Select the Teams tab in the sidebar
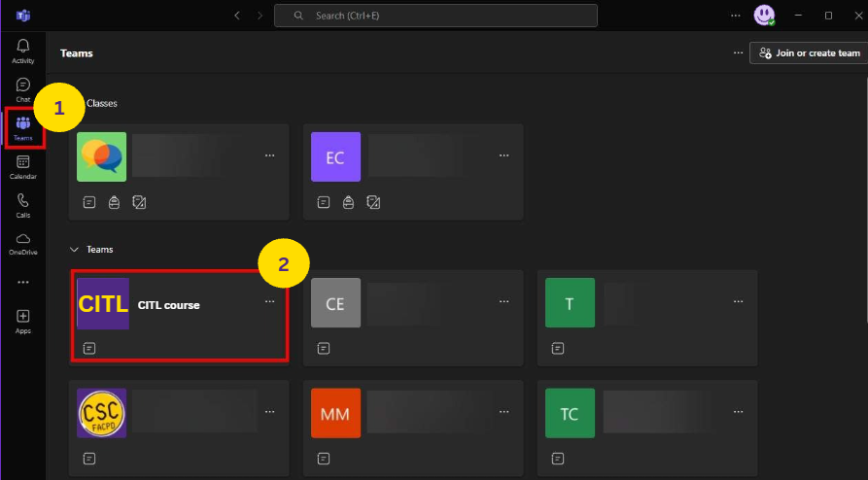This screenshot has width=868, height=480. coord(22,127)
